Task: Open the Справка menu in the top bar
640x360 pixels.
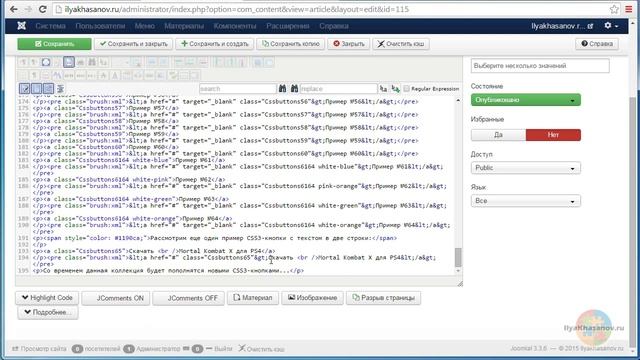Action: coord(334,26)
